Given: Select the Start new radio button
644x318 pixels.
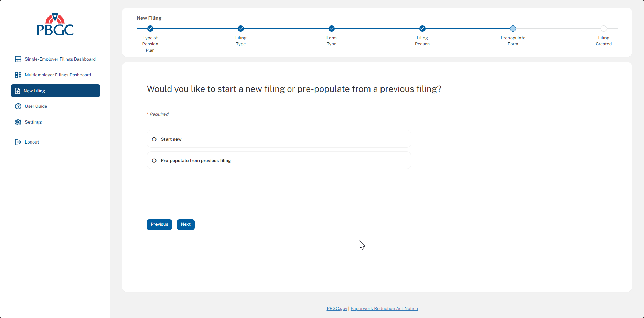Looking at the screenshot, I should pos(154,139).
